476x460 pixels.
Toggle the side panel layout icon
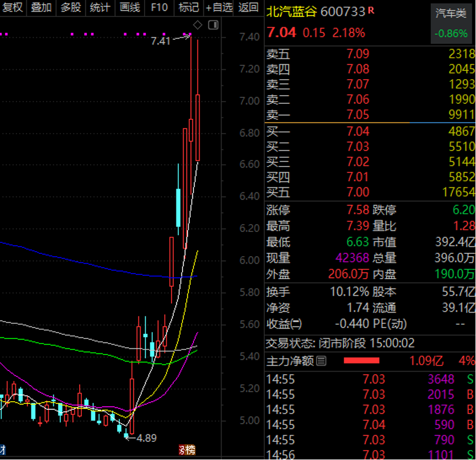click(x=213, y=25)
